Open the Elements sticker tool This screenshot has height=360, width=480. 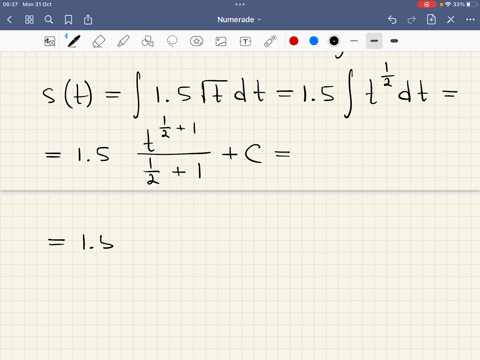[196, 41]
